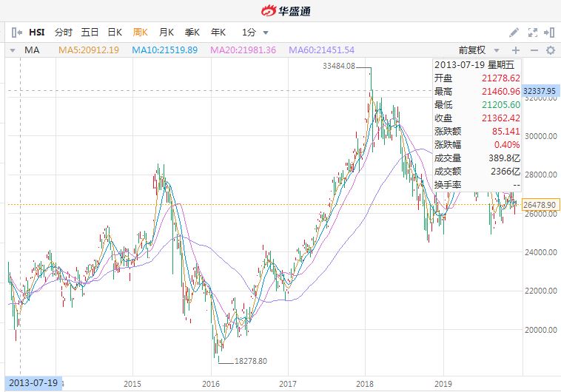Expand the right side panel icon
Viewport: 561px width, 392px height.
point(549,33)
